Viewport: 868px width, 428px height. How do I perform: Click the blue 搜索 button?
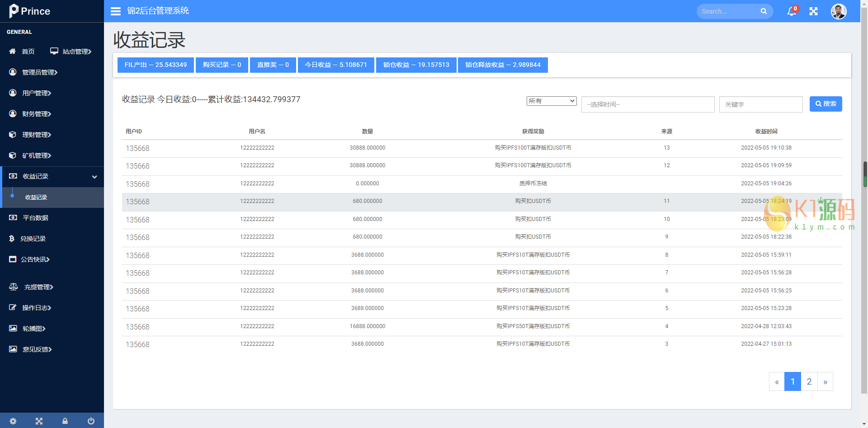(x=826, y=104)
